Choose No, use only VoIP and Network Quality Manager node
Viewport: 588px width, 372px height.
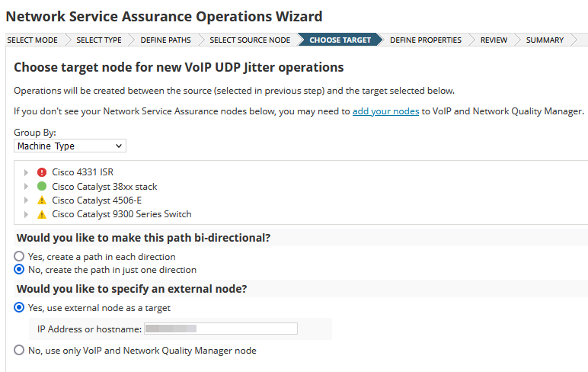(20, 351)
